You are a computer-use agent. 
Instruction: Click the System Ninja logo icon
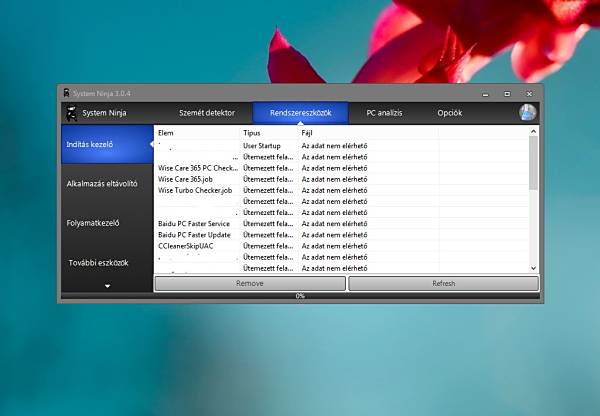71,112
